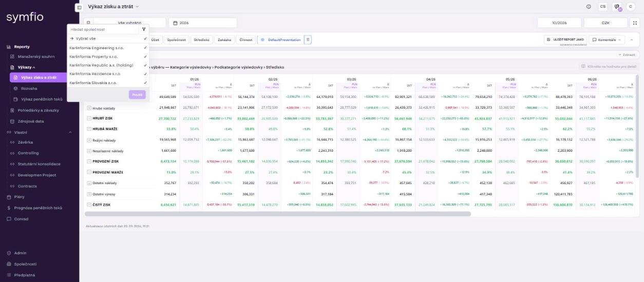This screenshot has width=644, height=282.
Task: Click the eye icon before DefaultPresentation
Action: (262, 39)
